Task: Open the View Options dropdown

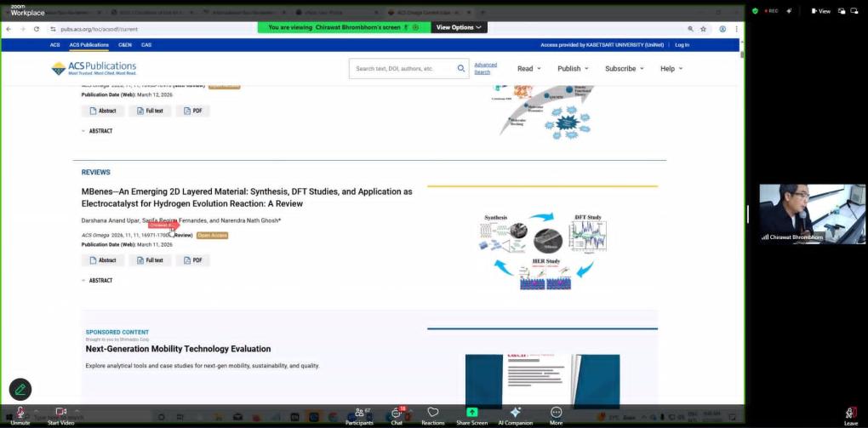Action: 460,27
